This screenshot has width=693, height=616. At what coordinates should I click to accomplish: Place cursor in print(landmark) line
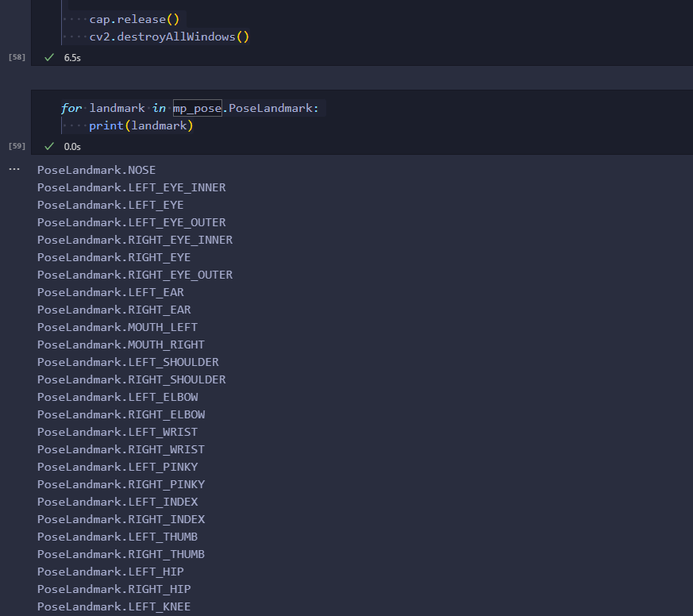tap(141, 126)
